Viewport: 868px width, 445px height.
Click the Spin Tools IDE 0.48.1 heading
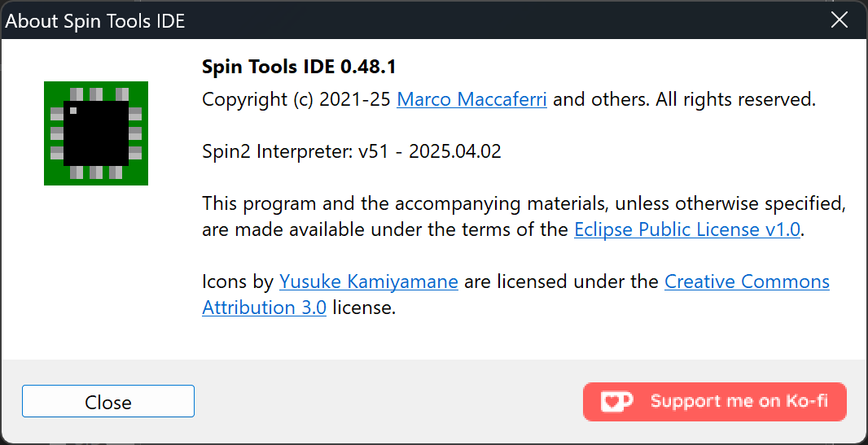click(x=298, y=68)
